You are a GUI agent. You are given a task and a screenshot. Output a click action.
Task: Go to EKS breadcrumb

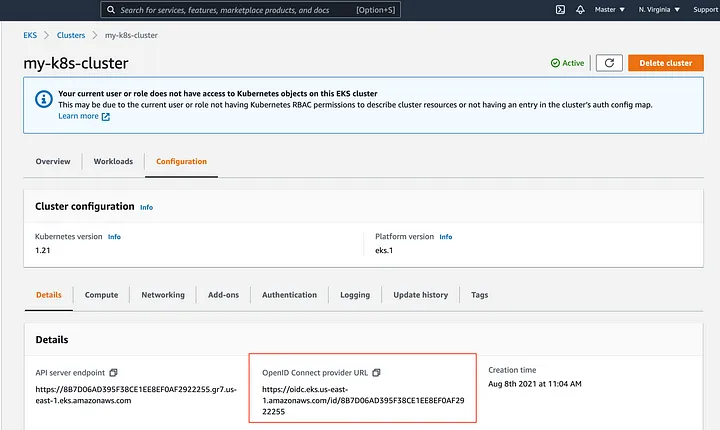pyautogui.click(x=30, y=35)
